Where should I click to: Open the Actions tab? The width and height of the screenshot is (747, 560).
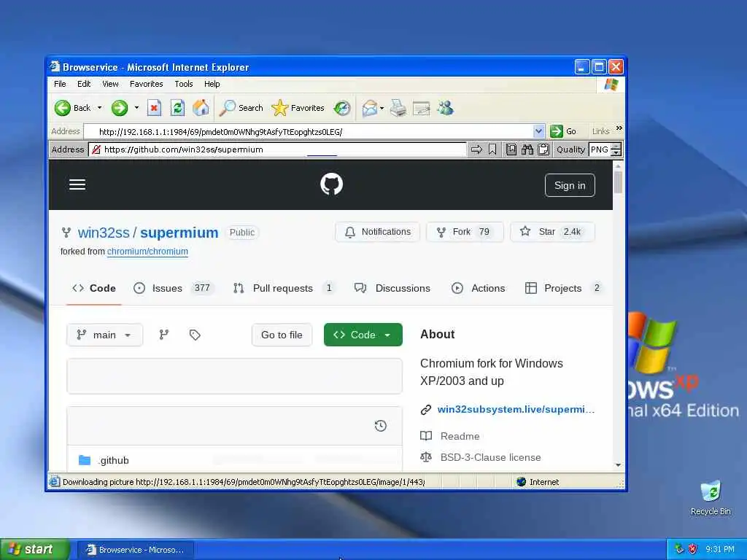click(478, 288)
